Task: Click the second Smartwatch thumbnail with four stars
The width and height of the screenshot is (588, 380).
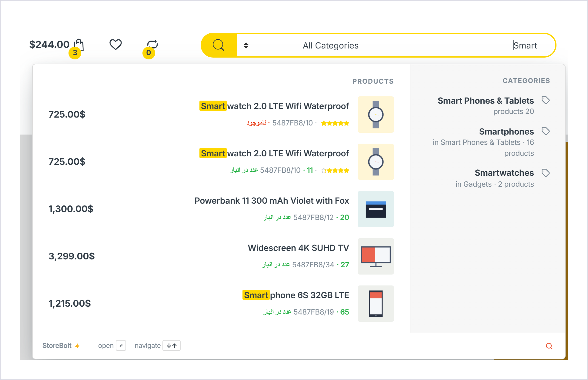Action: click(376, 162)
